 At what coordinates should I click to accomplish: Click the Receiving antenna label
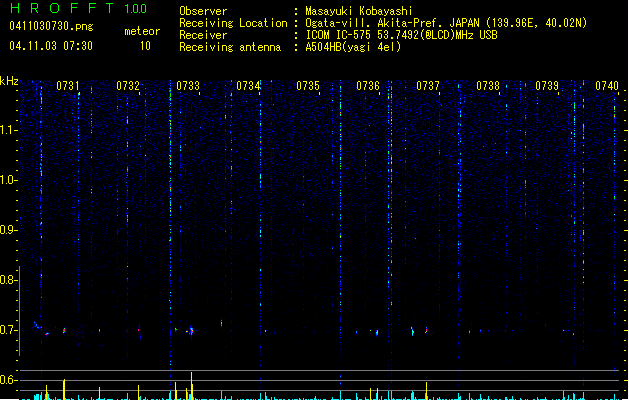pyautogui.click(x=230, y=47)
